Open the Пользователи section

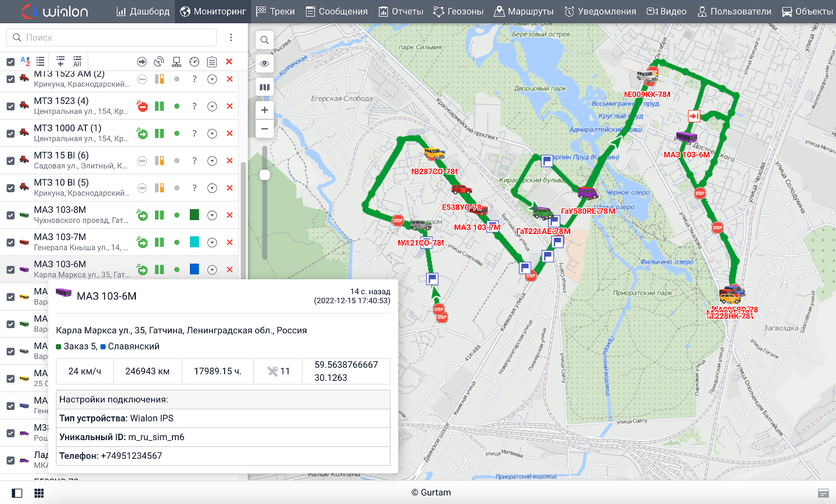coord(734,12)
